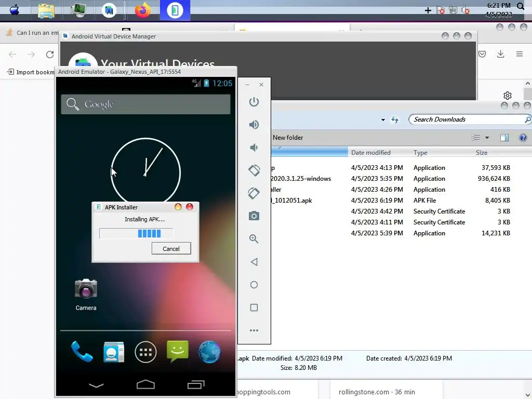Tap the emulator overview square button

(254, 308)
